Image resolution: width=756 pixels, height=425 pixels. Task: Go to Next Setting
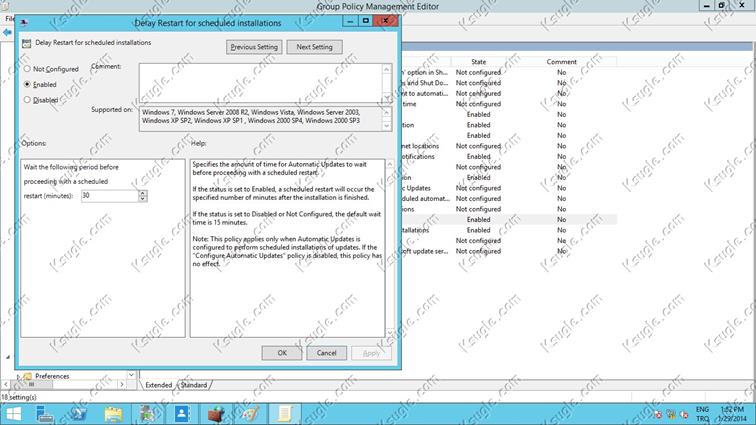pyautogui.click(x=314, y=47)
